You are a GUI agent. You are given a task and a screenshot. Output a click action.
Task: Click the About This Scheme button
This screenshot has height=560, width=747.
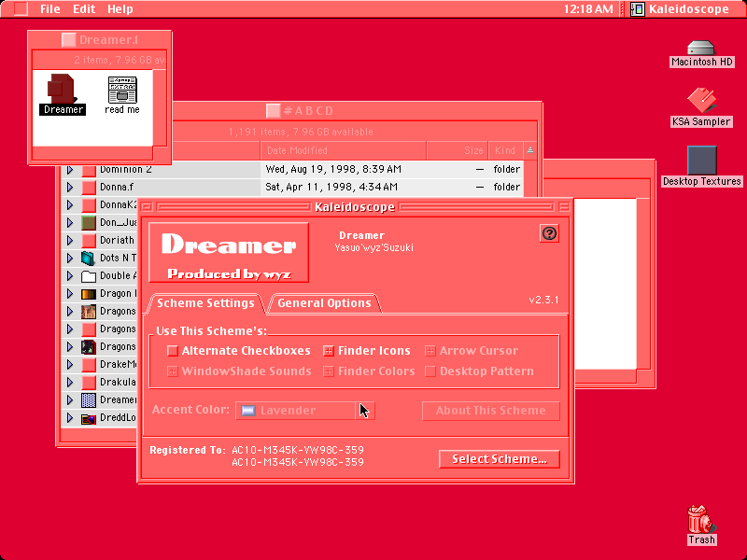pyautogui.click(x=491, y=411)
